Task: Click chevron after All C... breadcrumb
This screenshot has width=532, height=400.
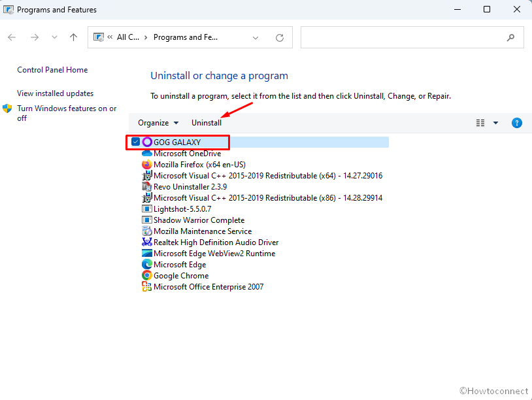Action: point(146,37)
